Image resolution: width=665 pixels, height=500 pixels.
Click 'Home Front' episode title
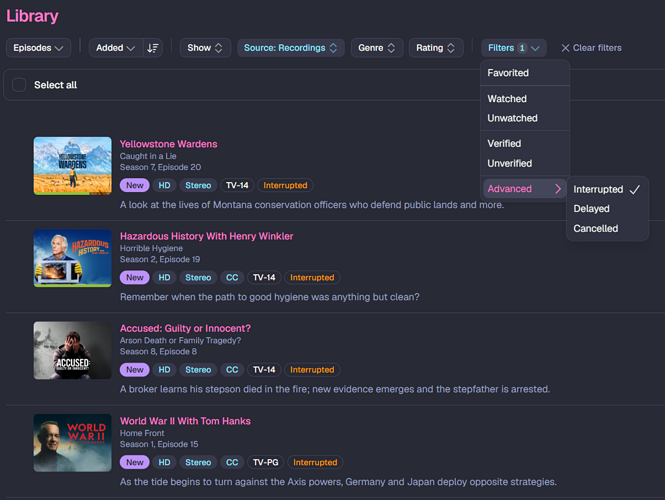coord(142,433)
